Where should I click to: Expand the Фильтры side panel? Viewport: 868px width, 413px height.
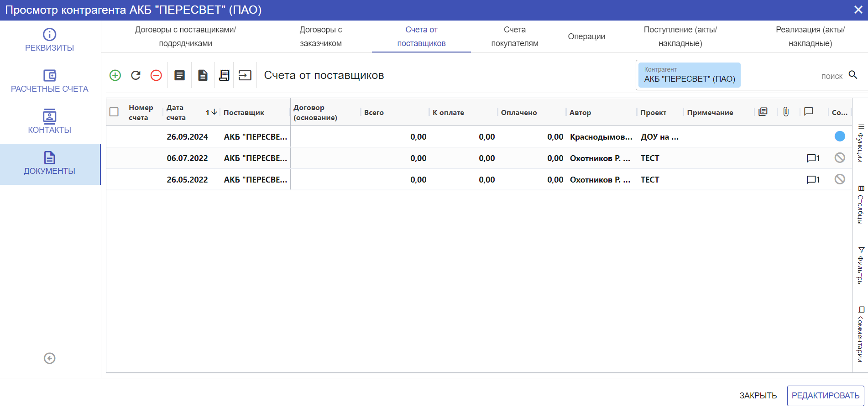click(x=861, y=266)
